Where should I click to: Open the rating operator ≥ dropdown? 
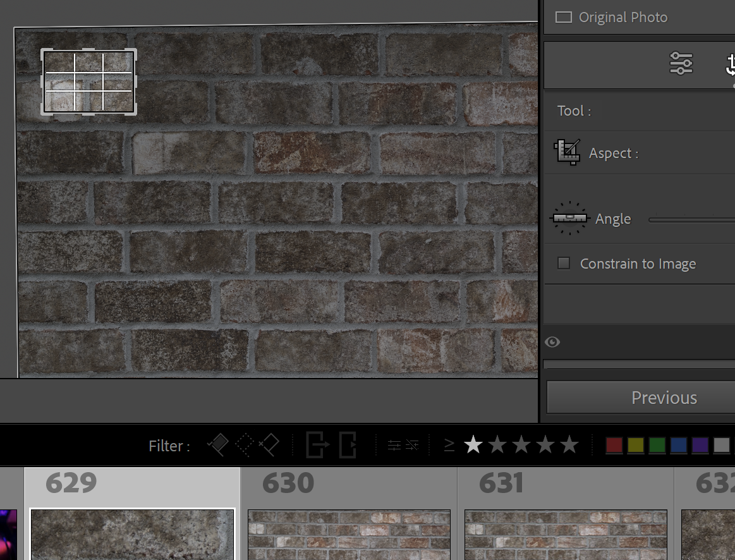449,446
